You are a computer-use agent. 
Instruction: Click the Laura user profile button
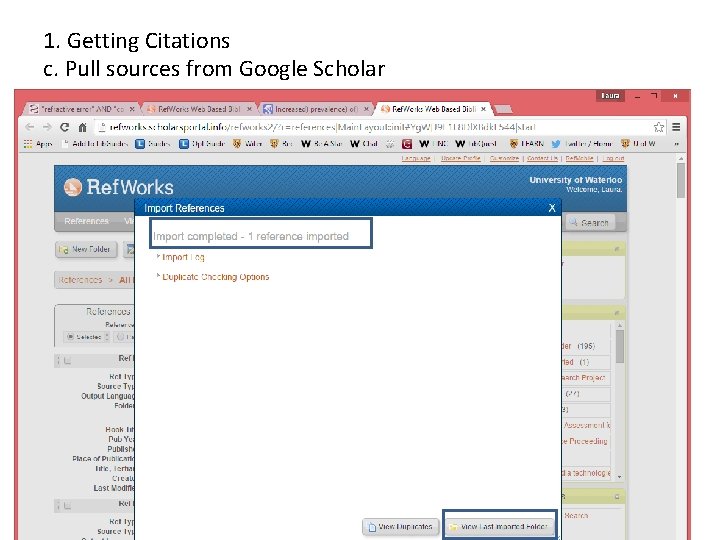610,96
